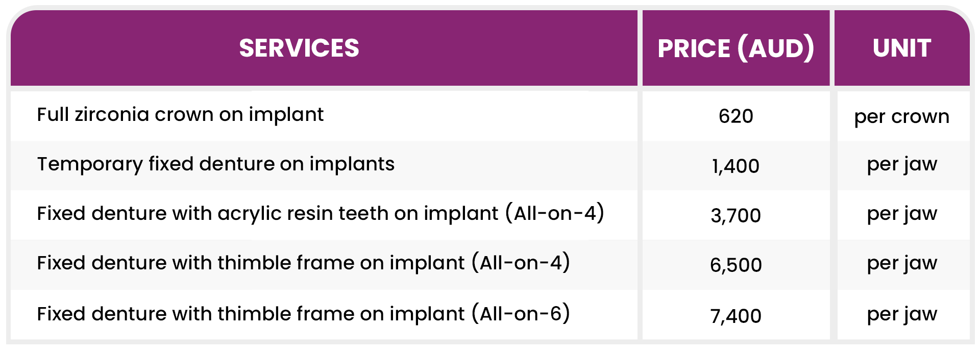The height and width of the screenshot is (352, 980).
Task: Click the SERVICES column header
Action: coord(299,48)
